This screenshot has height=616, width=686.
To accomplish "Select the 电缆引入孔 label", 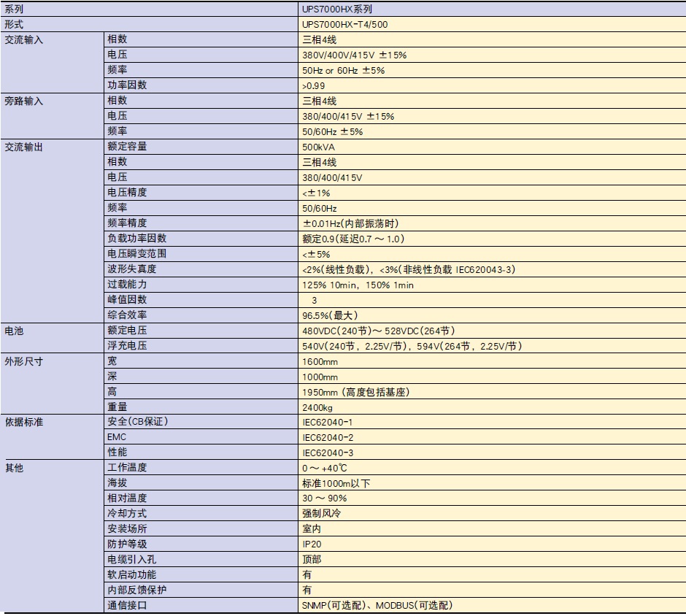I will click(x=131, y=559).
